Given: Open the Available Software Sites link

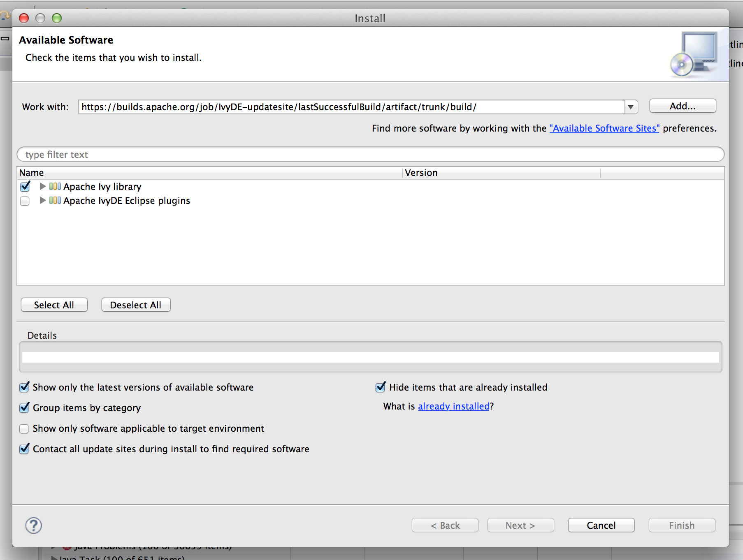Looking at the screenshot, I should pos(604,128).
